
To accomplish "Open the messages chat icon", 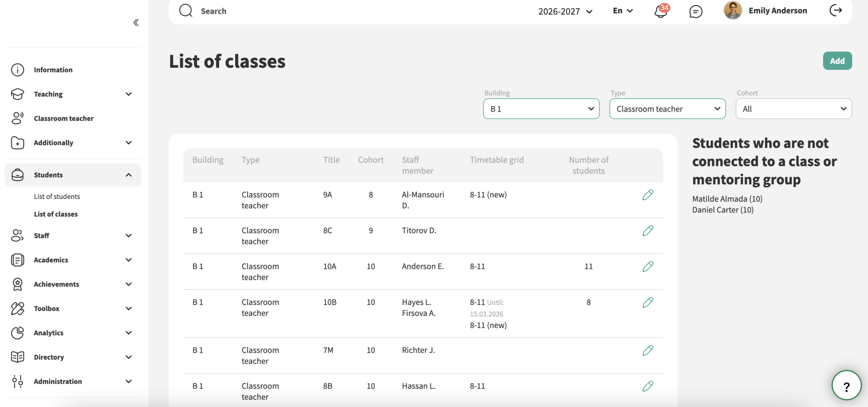I will click(696, 11).
